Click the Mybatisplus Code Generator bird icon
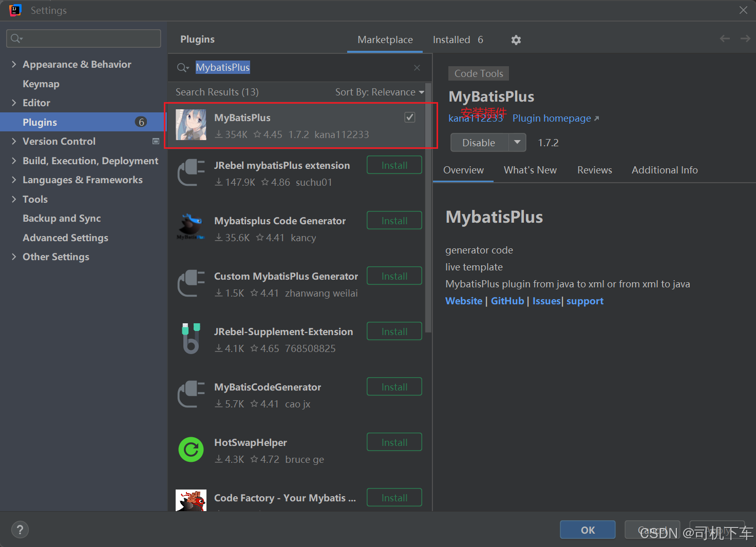 191,227
